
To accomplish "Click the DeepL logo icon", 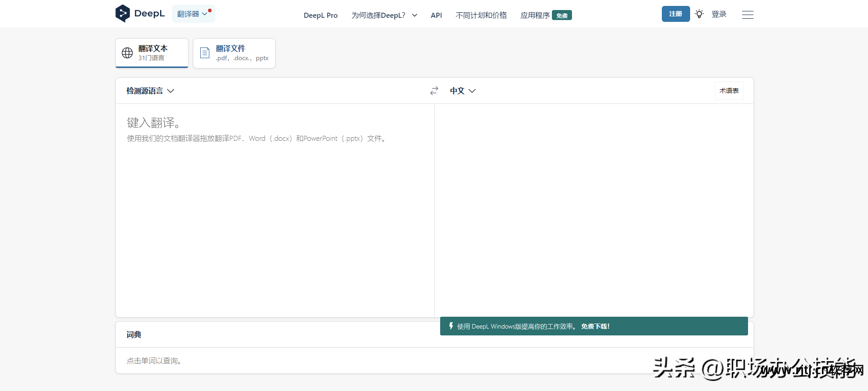I will pyautogui.click(x=122, y=14).
